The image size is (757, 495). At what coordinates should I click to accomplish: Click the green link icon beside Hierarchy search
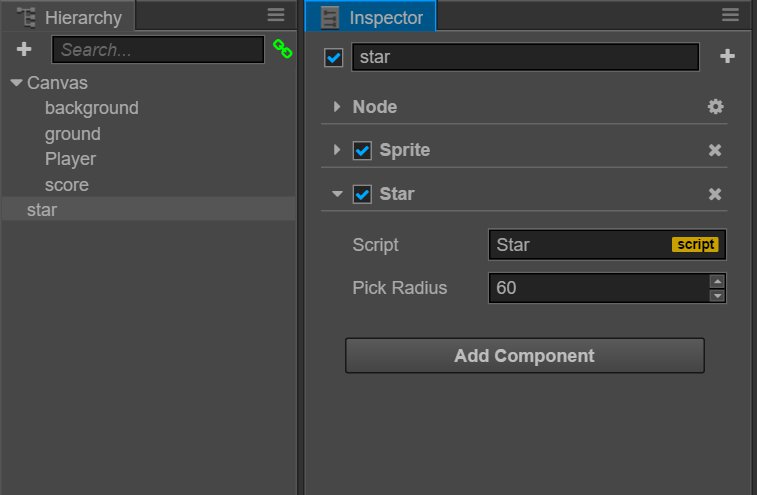[283, 49]
